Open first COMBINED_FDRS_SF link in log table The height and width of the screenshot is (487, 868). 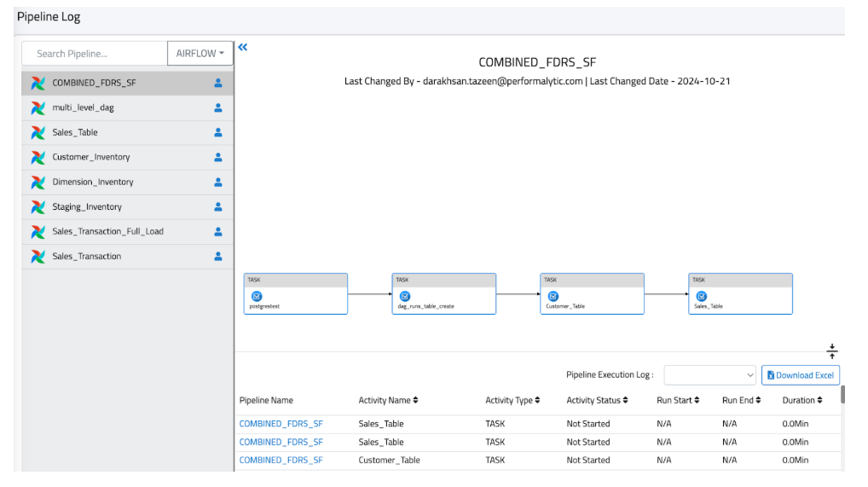(281, 424)
